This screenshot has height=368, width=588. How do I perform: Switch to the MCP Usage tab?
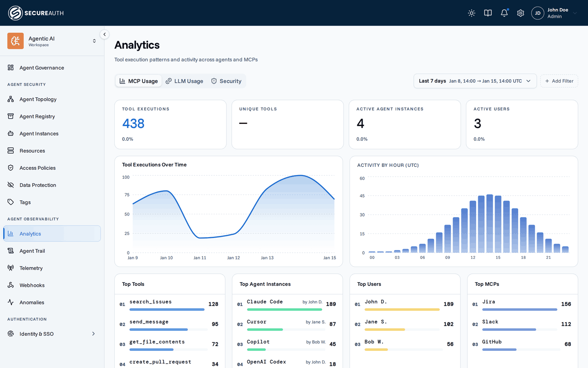[139, 81]
